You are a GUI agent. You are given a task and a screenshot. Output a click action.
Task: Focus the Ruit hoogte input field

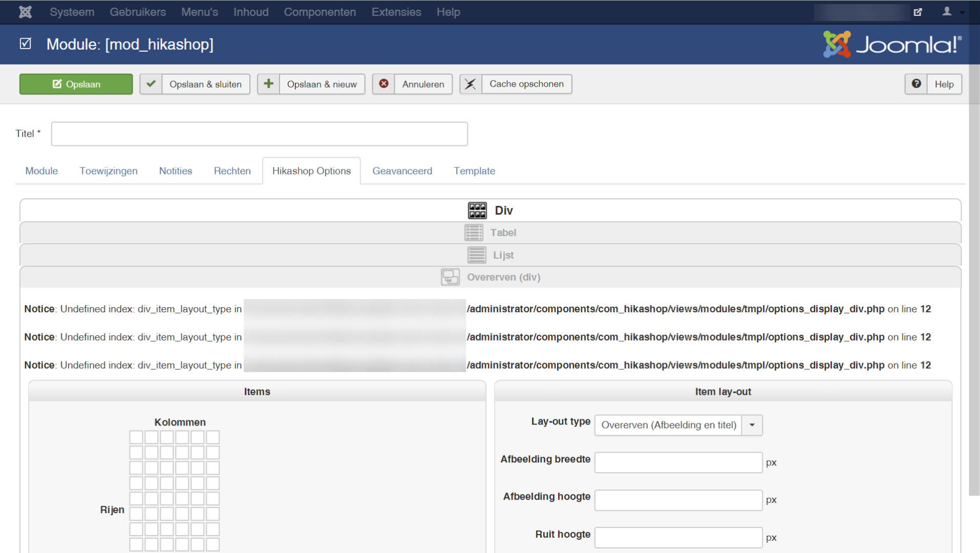pyautogui.click(x=678, y=538)
